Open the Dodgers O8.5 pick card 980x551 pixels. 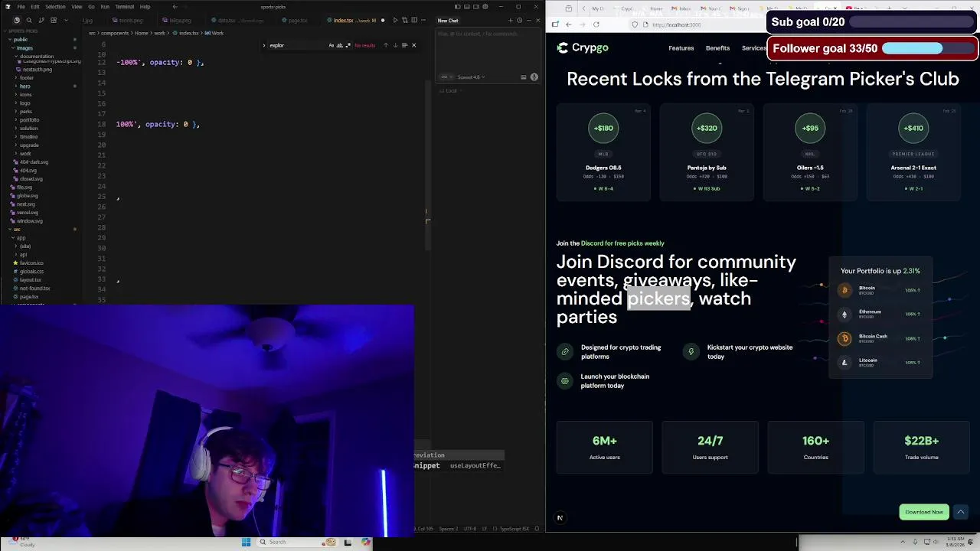pos(603,152)
